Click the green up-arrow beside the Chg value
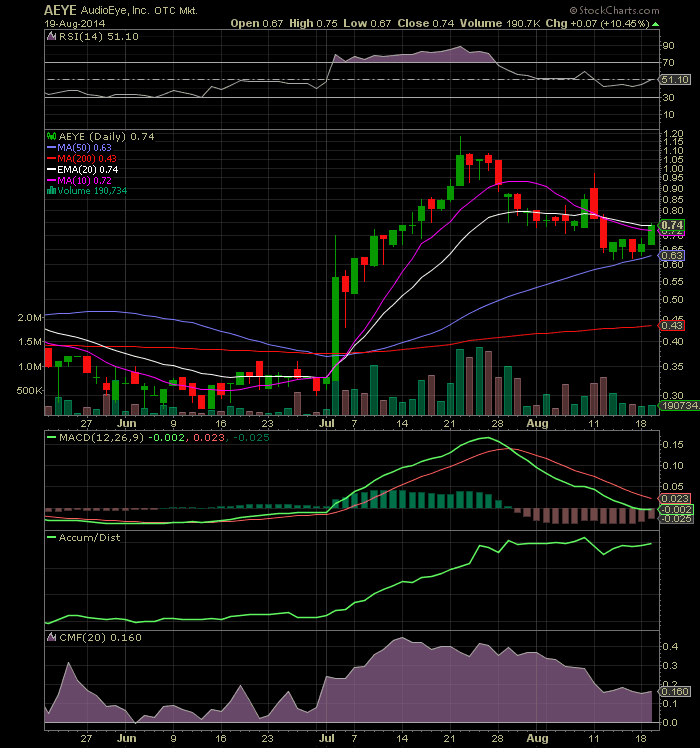The height and width of the screenshot is (748, 700). coord(656,24)
